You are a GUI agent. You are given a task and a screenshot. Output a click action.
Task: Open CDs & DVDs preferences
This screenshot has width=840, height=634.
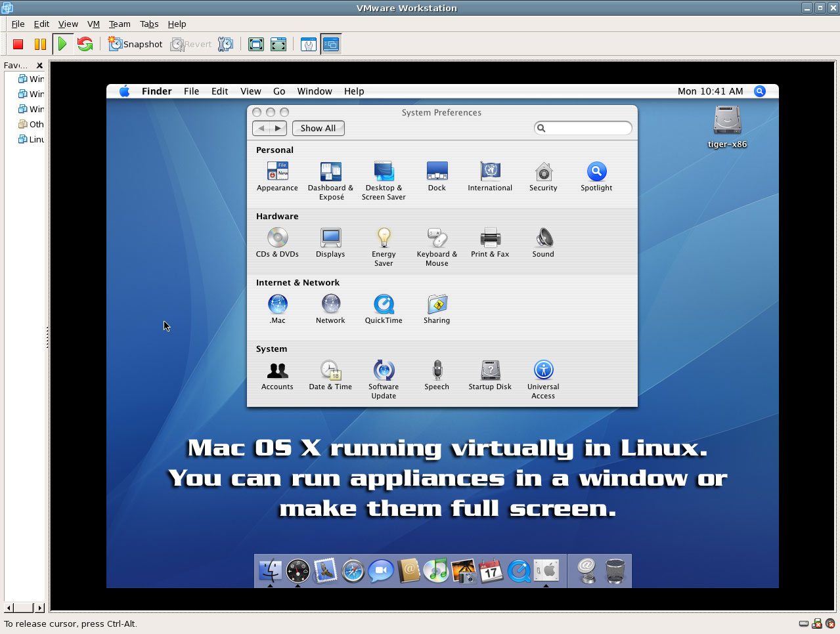point(277,243)
